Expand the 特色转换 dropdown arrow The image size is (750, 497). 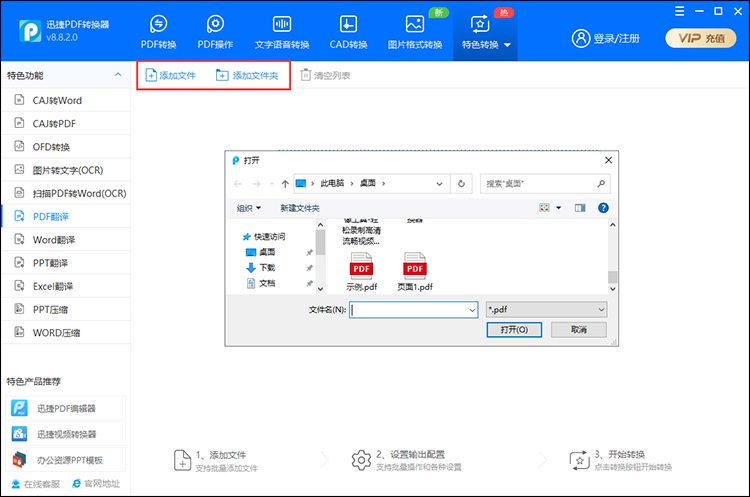tap(507, 45)
